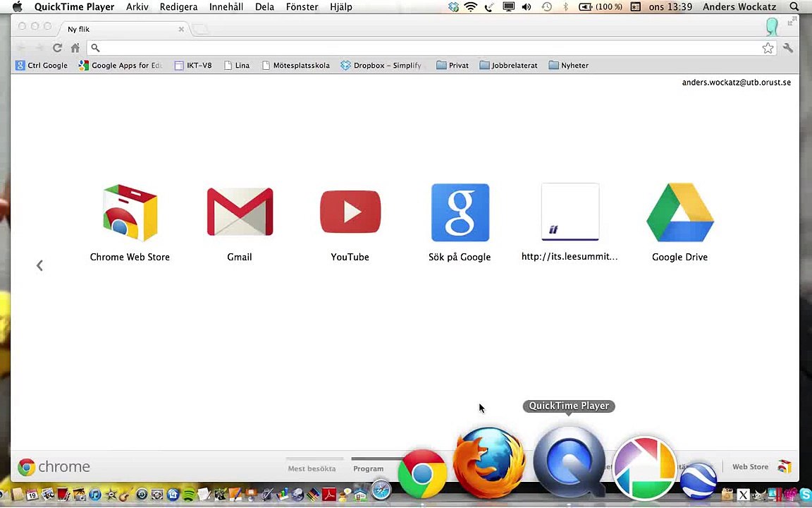Viewport: 812px width, 508px height.
Task: Open Skype from the dock
Action: click(x=807, y=493)
